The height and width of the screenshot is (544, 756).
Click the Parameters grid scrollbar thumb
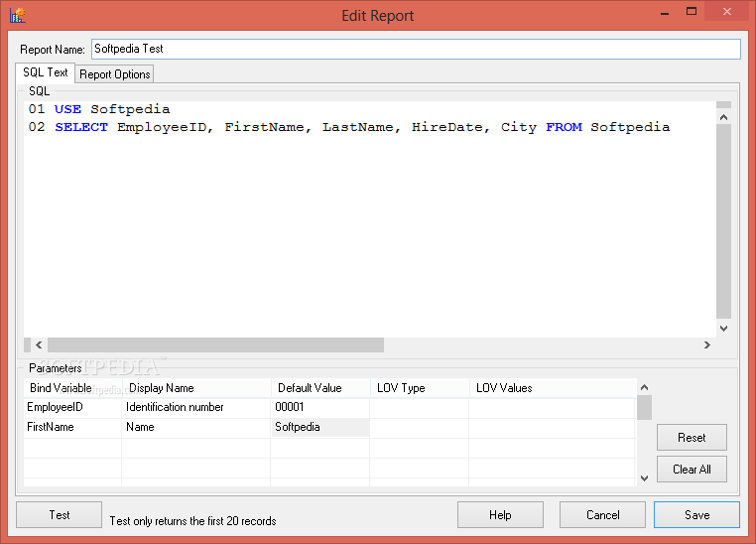[x=644, y=408]
